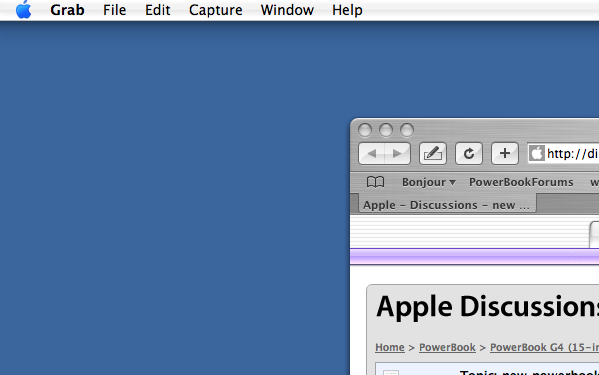Close the Safari window

(365, 130)
